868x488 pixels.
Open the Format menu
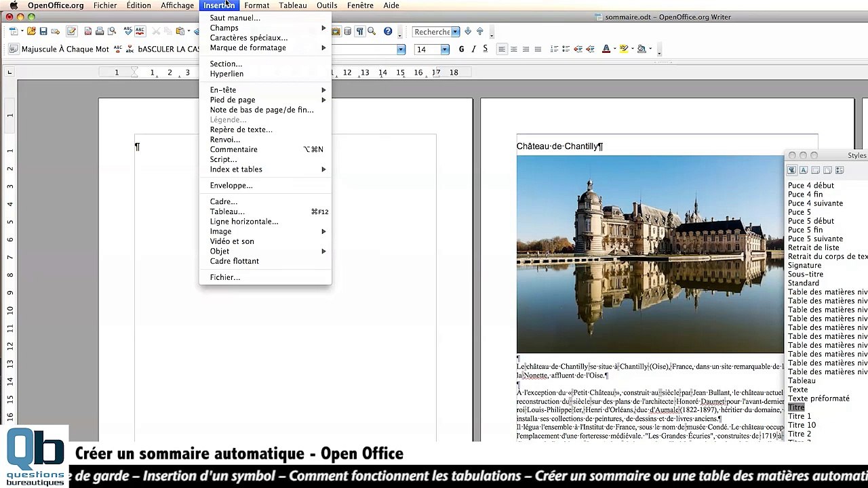pos(256,5)
